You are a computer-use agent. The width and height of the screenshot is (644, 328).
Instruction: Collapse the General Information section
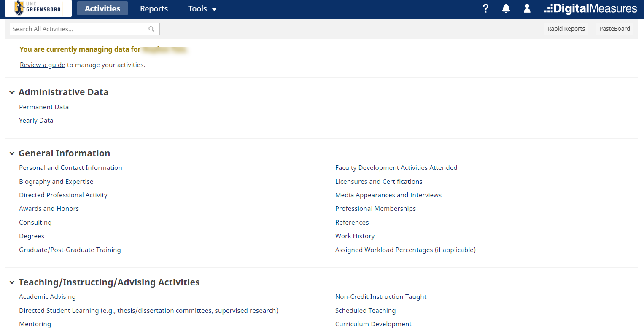coord(12,153)
